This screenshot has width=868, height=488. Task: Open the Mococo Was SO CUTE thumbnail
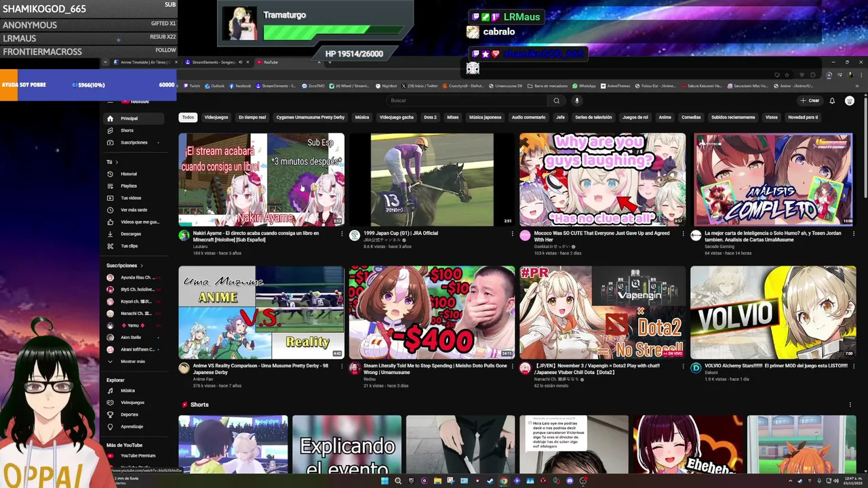pyautogui.click(x=602, y=180)
